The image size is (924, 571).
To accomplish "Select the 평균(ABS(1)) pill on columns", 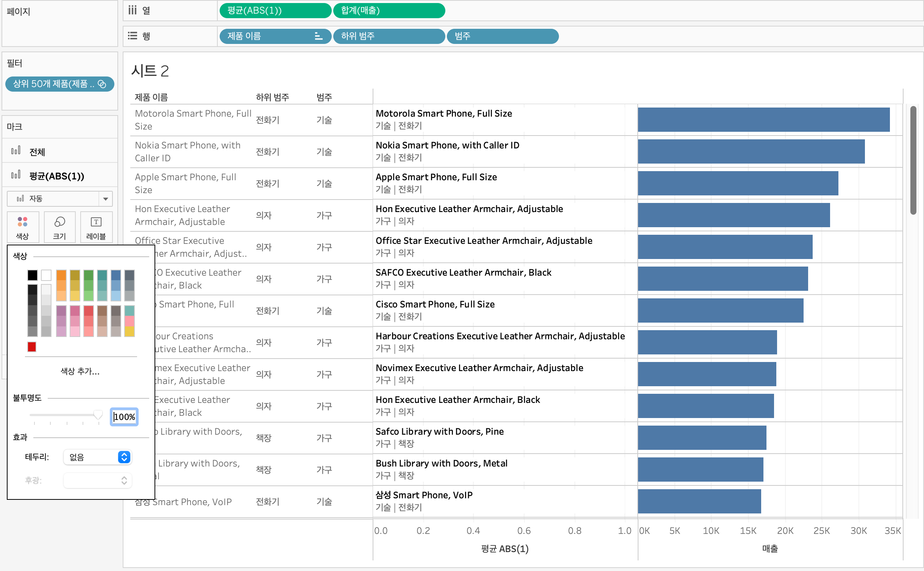I will pos(275,11).
